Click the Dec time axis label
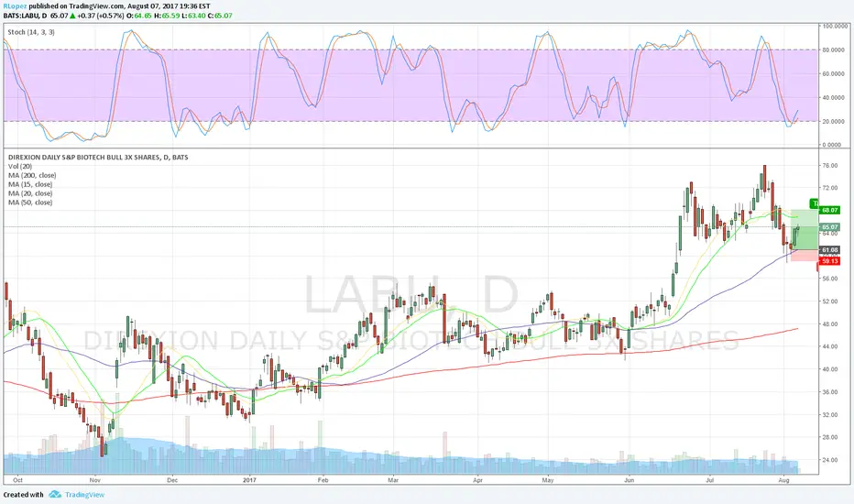 click(x=172, y=480)
